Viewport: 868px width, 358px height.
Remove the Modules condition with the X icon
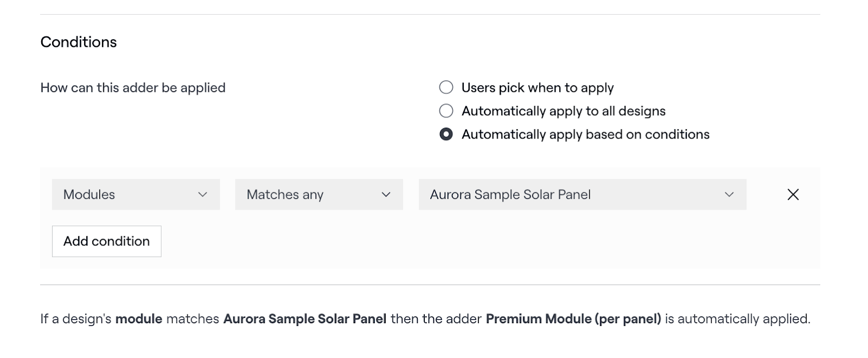[793, 194]
